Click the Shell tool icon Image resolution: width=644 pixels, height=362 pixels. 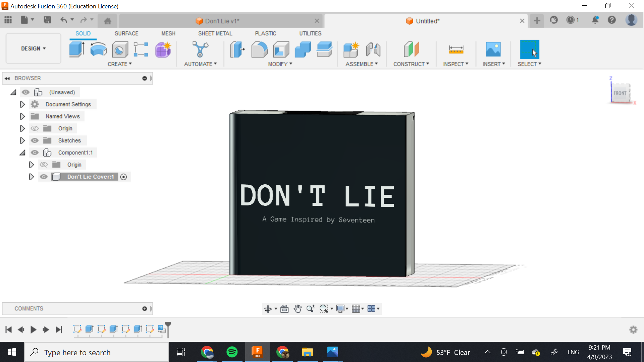coord(281,49)
